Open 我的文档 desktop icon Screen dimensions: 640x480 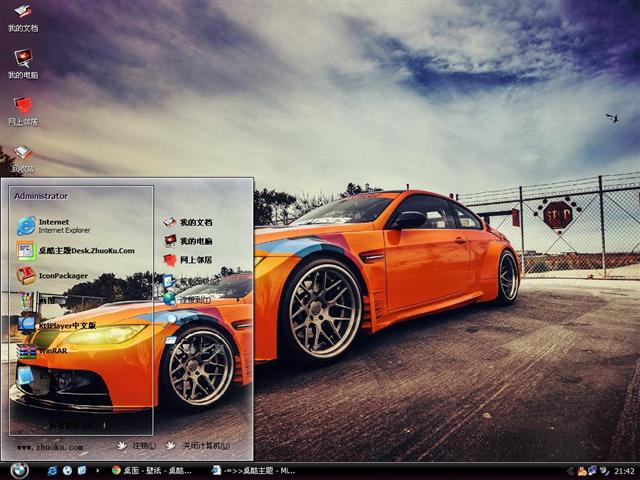pyautogui.click(x=22, y=14)
